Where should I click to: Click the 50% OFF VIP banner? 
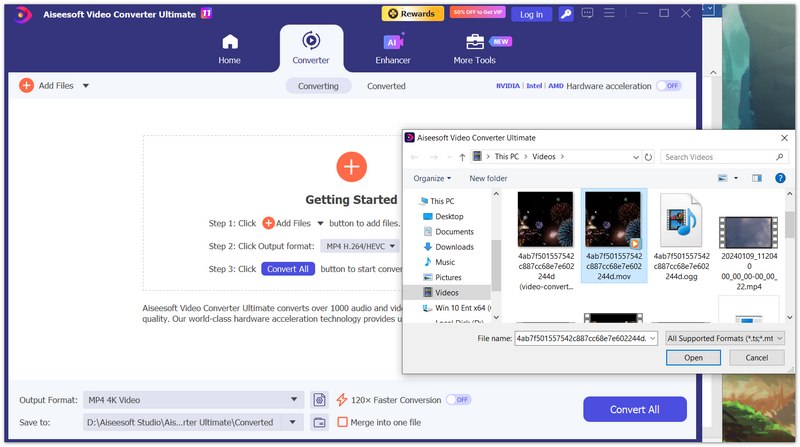coord(478,12)
